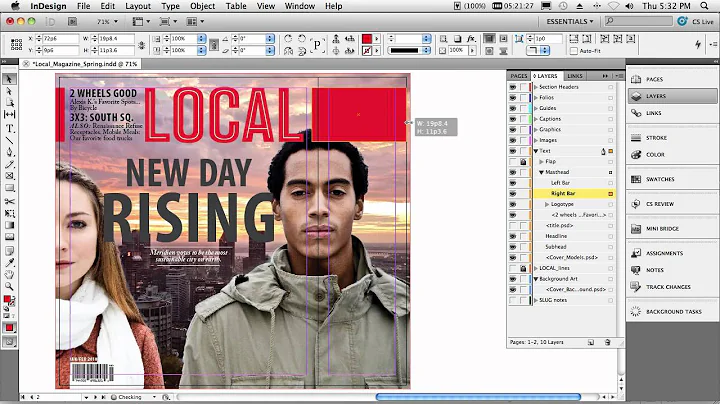Hide the Section Headers layer
This screenshot has height=404, width=720.
point(512,87)
